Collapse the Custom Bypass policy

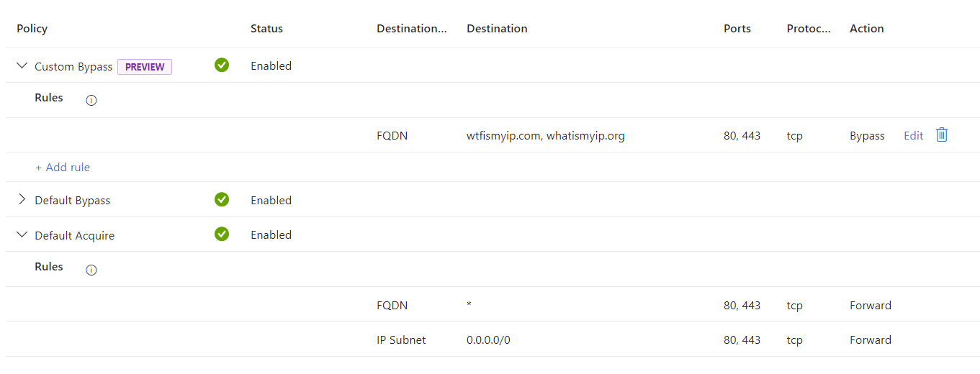22,65
